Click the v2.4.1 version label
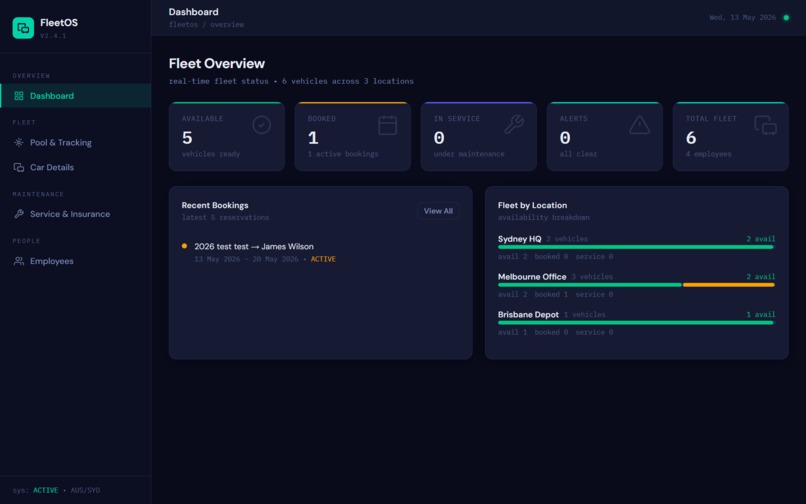This screenshot has height=504, width=806. pos(53,35)
